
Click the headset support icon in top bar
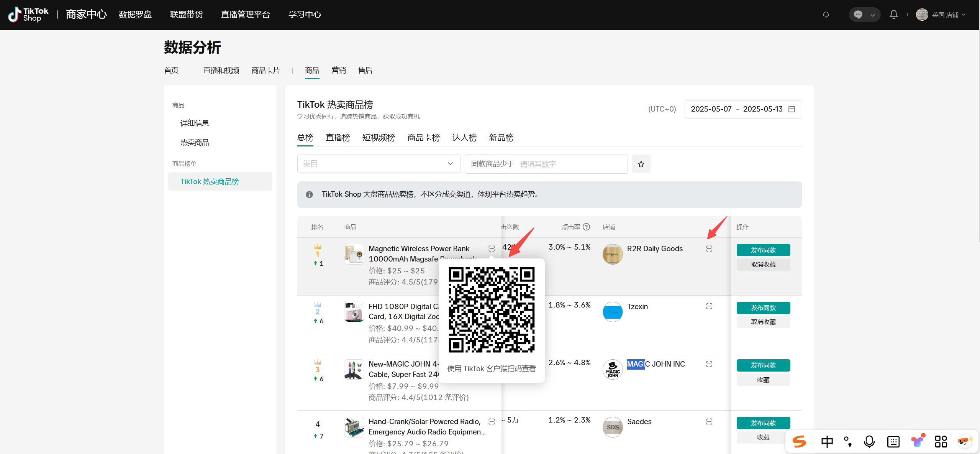pos(826,15)
